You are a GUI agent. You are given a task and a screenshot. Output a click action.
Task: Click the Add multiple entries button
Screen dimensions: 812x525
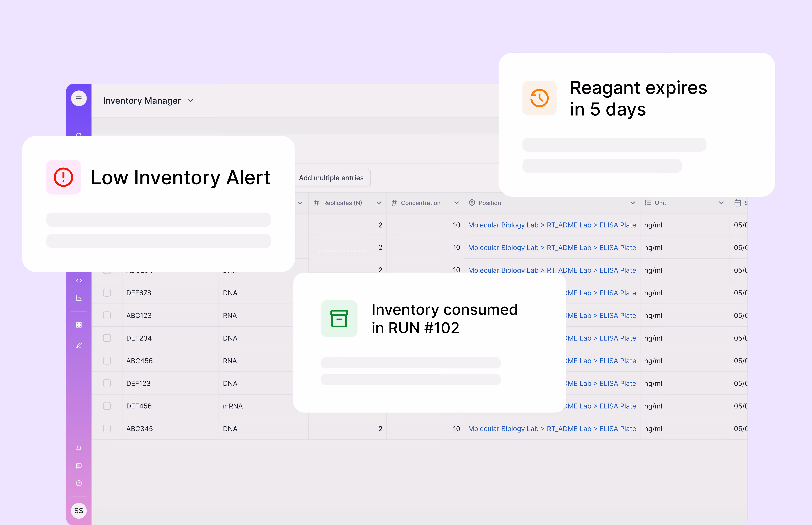pos(331,178)
